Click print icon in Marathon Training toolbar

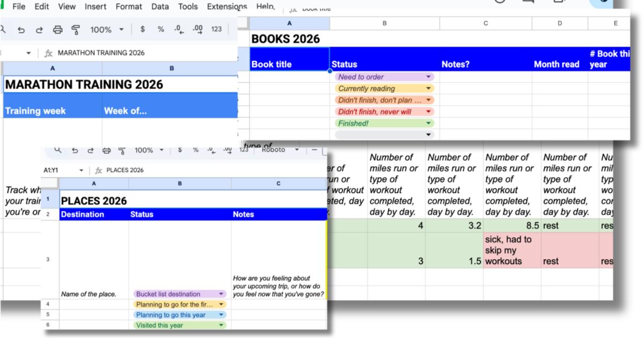pos(57,30)
